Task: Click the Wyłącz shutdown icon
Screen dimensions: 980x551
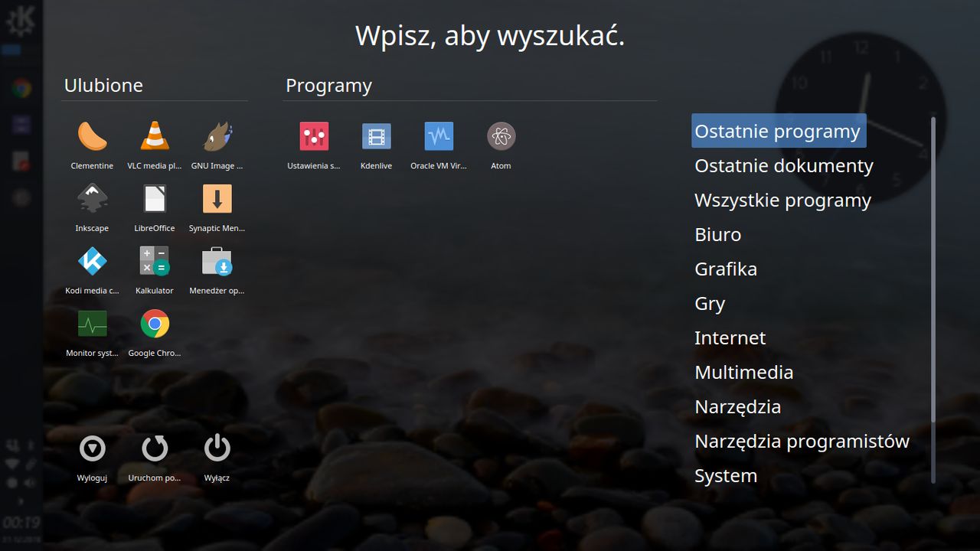Action: [x=217, y=448]
